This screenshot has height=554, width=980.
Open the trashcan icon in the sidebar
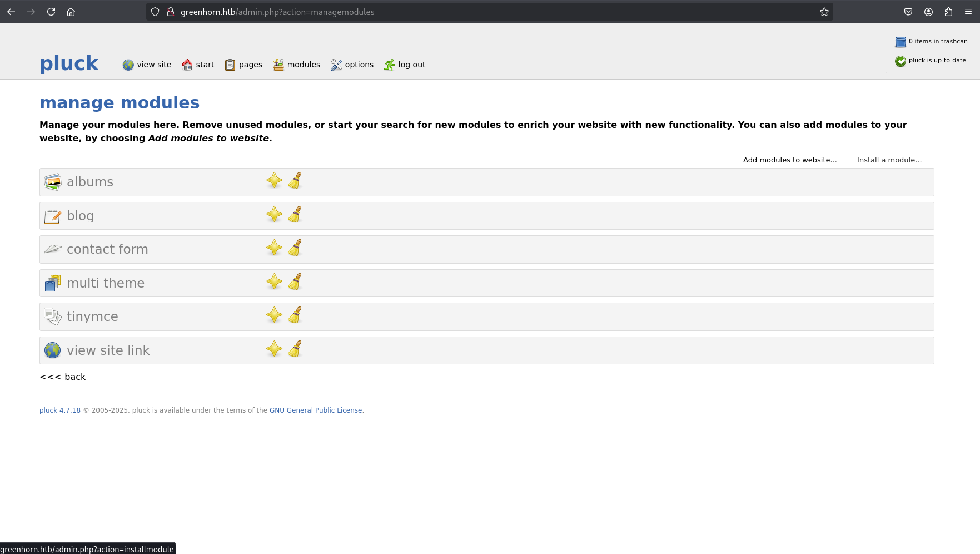pos(901,42)
